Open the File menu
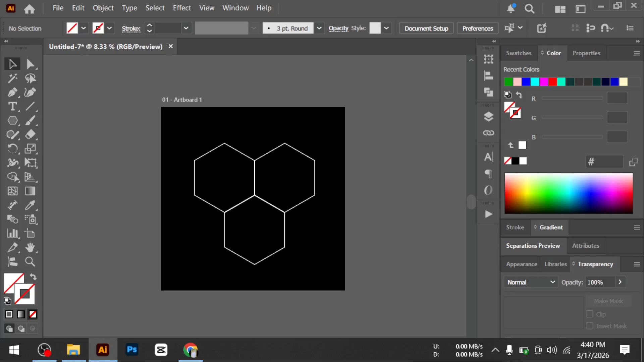This screenshot has width=644, height=362. pos(58,8)
